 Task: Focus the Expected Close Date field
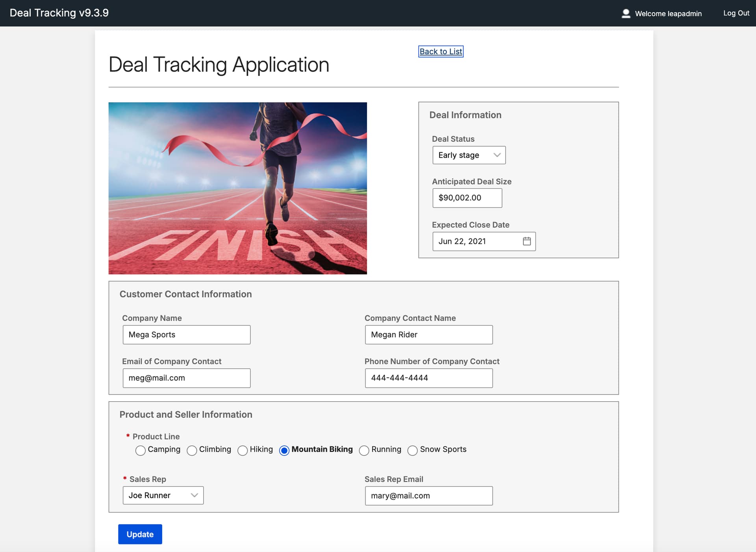click(484, 241)
